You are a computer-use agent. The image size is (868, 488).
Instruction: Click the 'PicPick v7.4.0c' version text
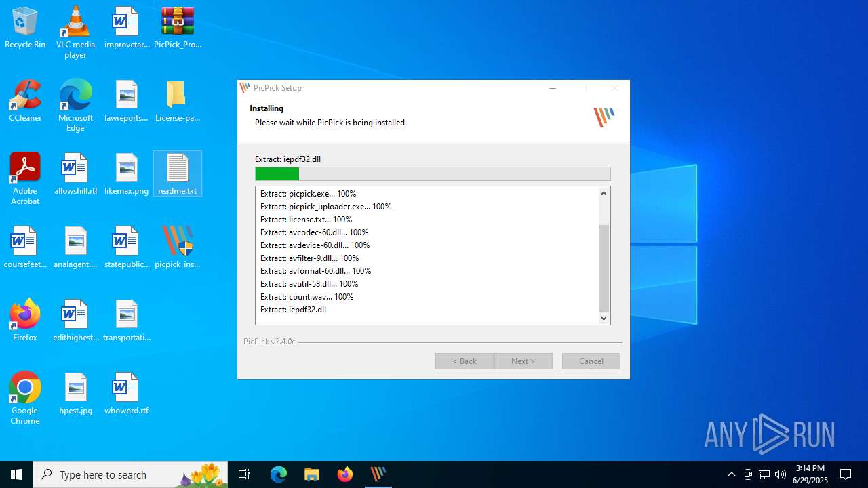(269, 342)
